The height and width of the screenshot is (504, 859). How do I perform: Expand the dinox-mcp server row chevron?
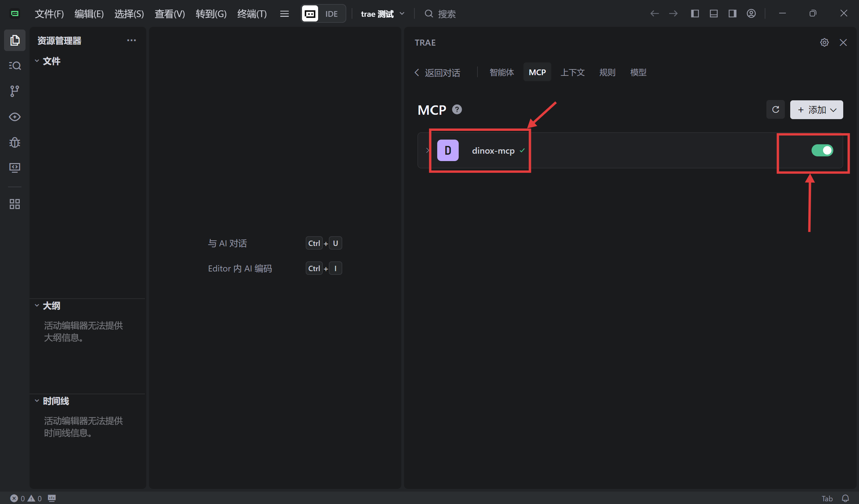click(427, 150)
